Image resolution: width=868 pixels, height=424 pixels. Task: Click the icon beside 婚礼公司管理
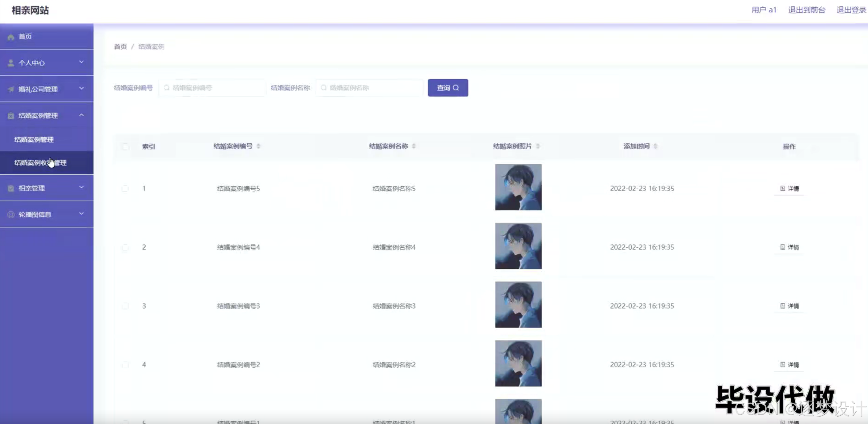[x=11, y=89]
